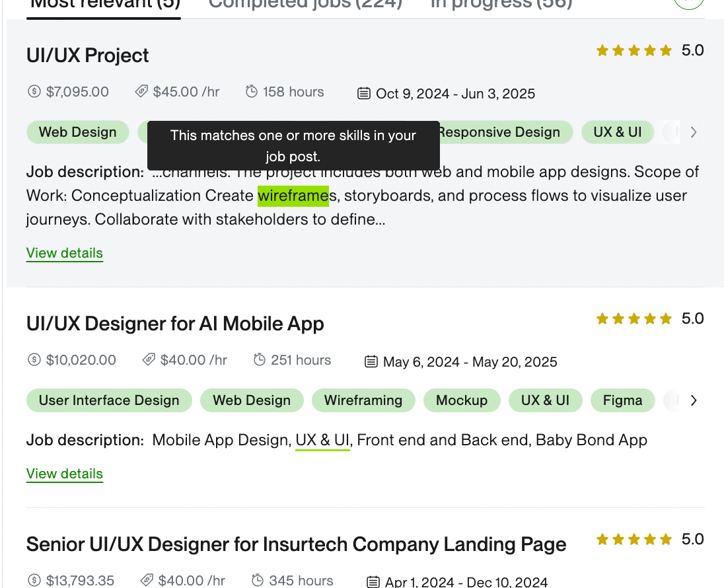Click the calendar icon next to Oct 9, 2024

(x=364, y=94)
